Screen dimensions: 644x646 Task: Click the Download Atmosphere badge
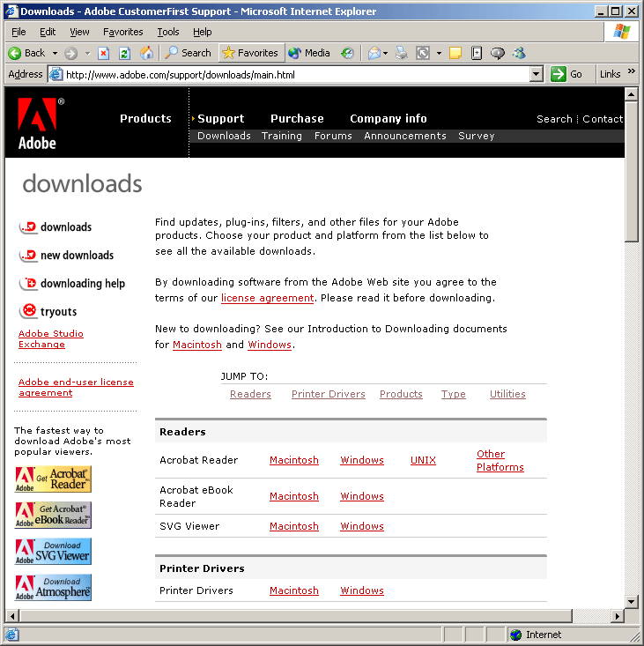click(x=53, y=588)
